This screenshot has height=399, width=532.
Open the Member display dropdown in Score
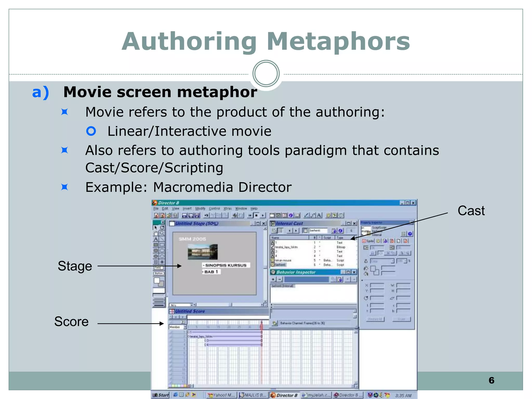(x=185, y=327)
